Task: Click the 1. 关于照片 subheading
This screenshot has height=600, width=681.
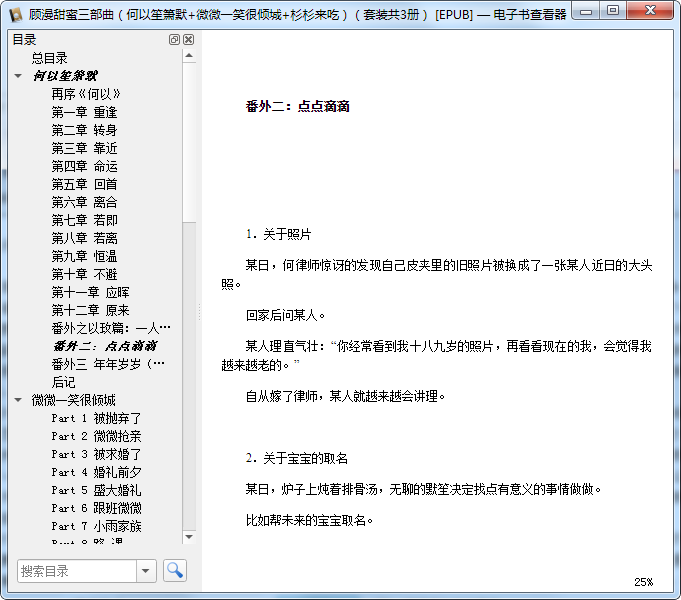Action: (x=278, y=234)
